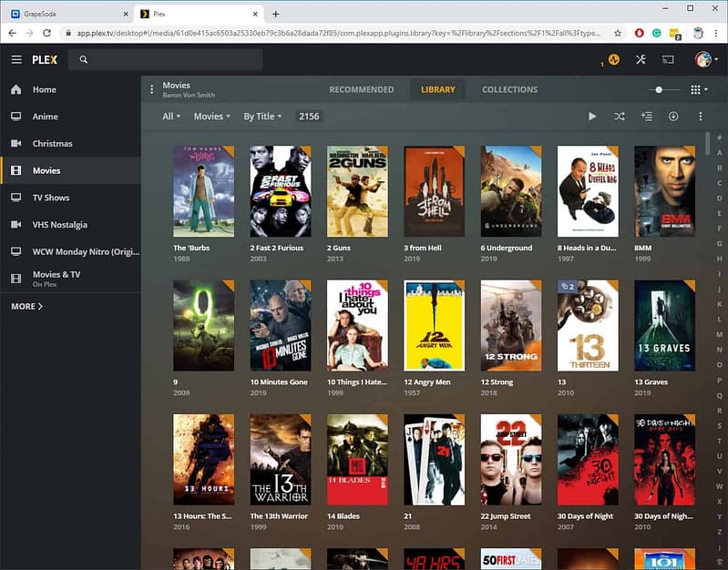728x570 pixels.
Task: Click the Anime library icon
Action: (16, 117)
